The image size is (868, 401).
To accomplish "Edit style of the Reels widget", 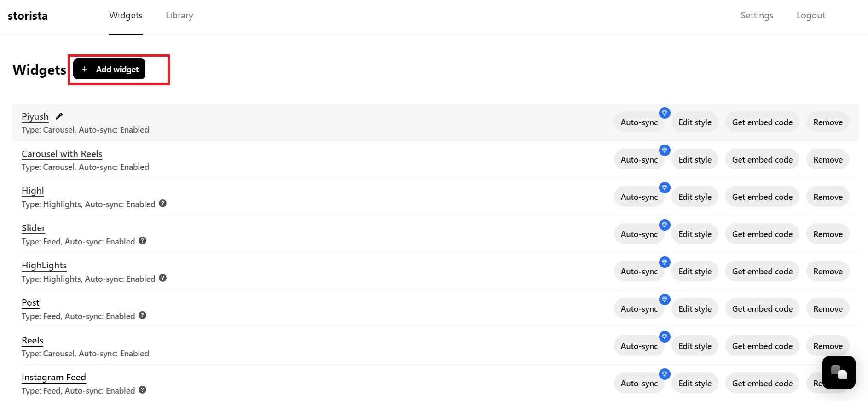I will [694, 346].
